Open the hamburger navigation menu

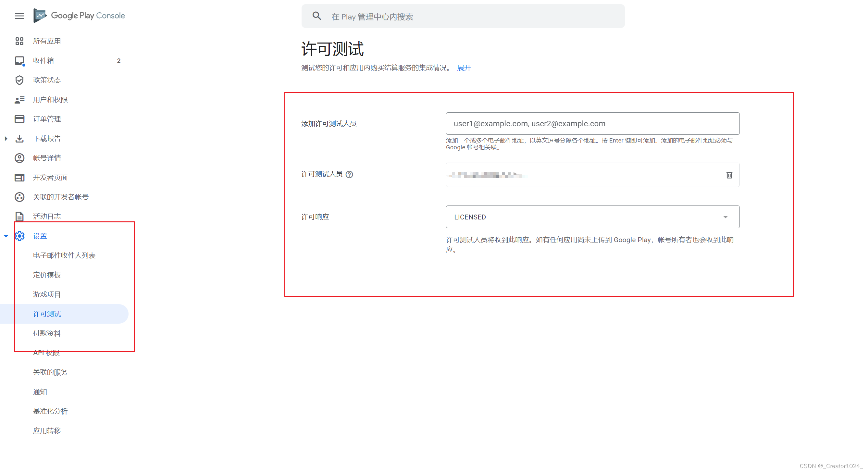pos(19,16)
